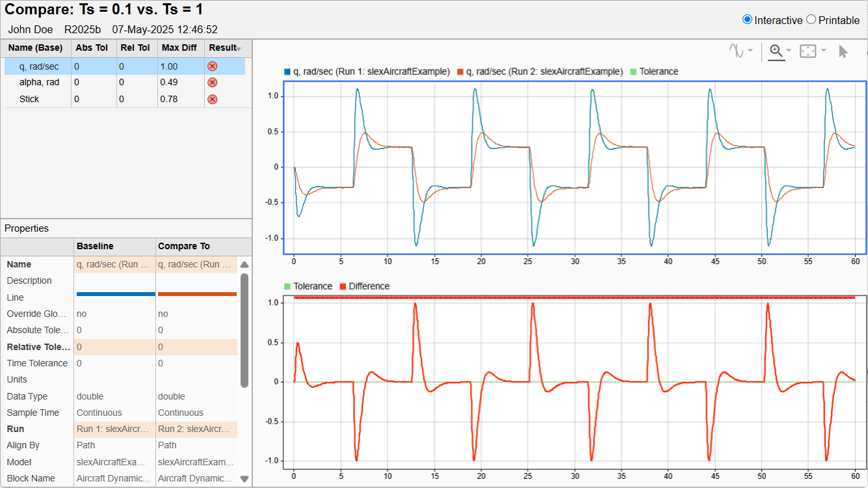Select the Printable view option
The height and width of the screenshot is (488, 868).
coord(811,20)
